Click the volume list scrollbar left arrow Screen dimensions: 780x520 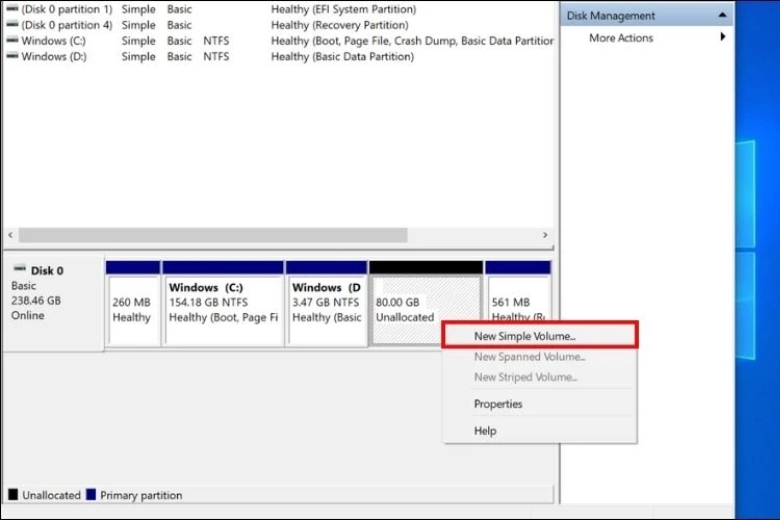[12, 235]
